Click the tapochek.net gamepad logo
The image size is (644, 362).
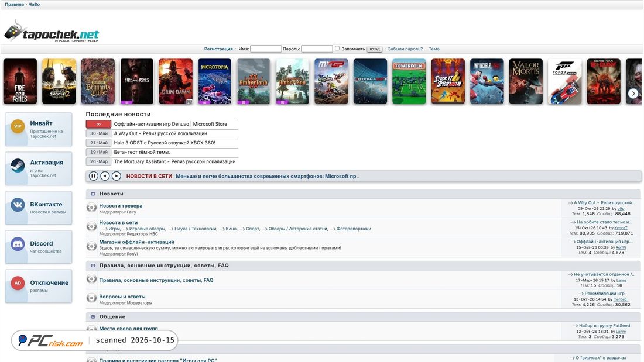click(52, 31)
